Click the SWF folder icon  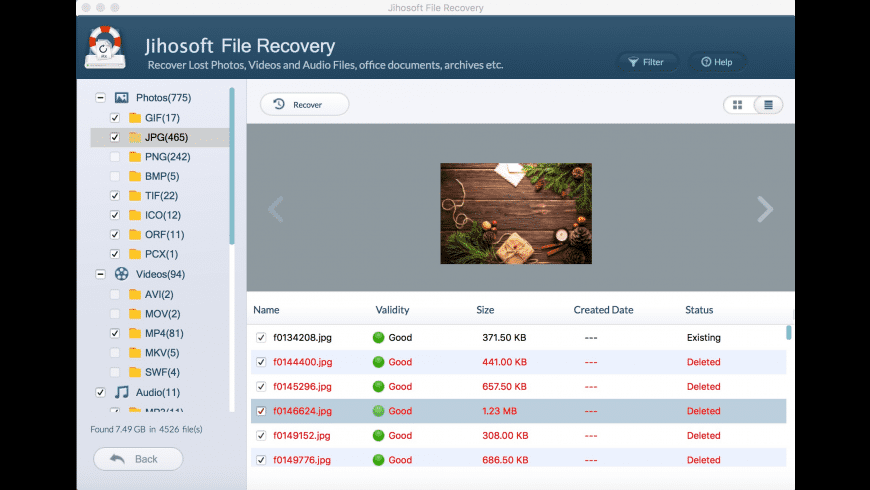click(x=135, y=372)
